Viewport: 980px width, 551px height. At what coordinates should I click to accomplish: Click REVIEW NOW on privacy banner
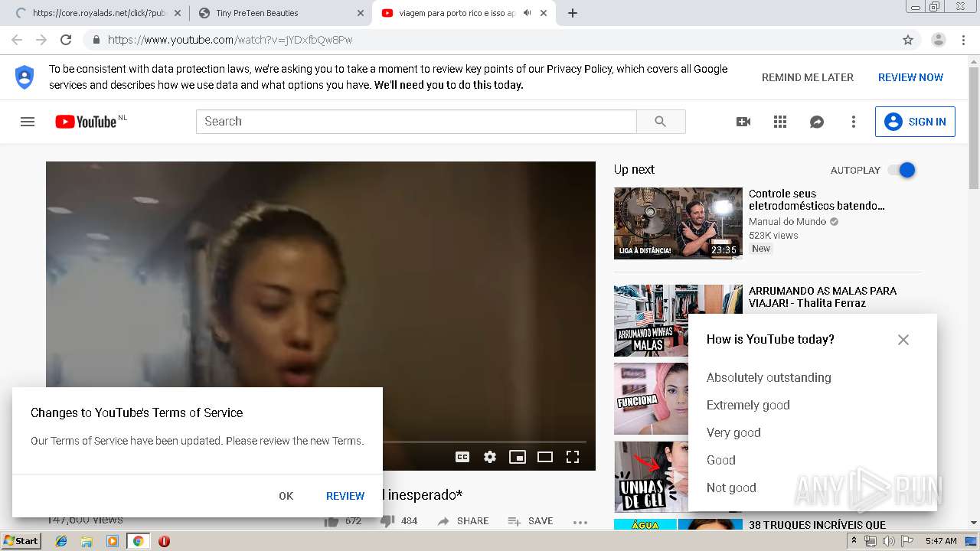coord(910,77)
